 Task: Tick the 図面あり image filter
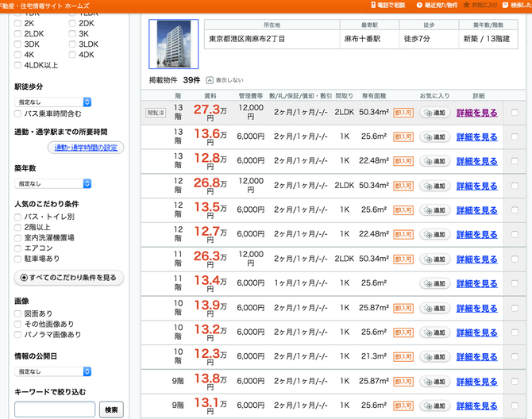(18, 314)
